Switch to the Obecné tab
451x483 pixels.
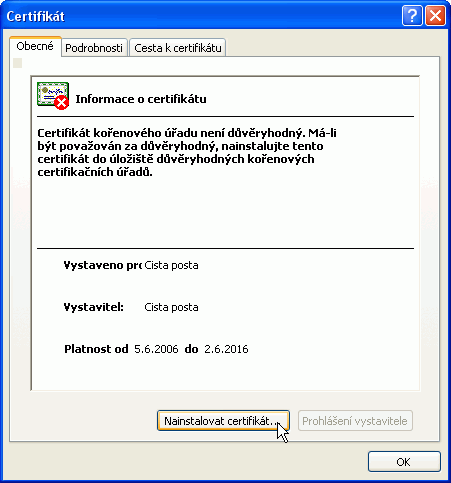(35, 46)
